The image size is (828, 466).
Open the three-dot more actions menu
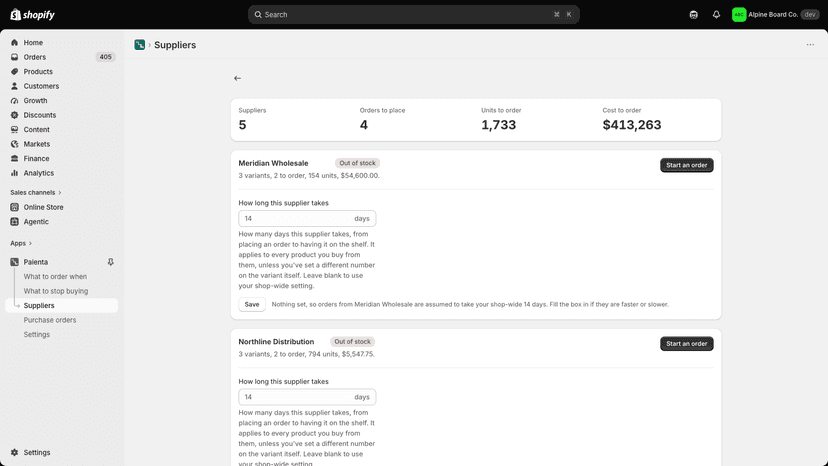pyautogui.click(x=810, y=45)
